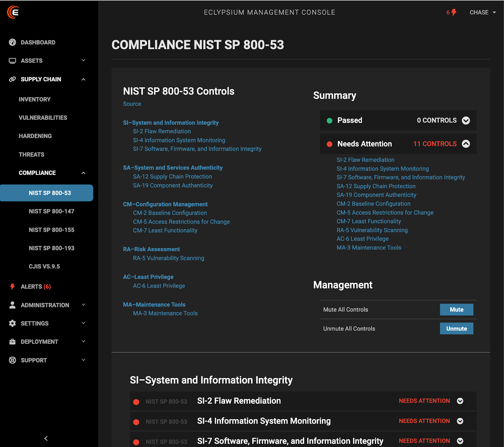The image size is (504, 447).
Task: Click the red Needs Attention status dot
Action: [329, 144]
